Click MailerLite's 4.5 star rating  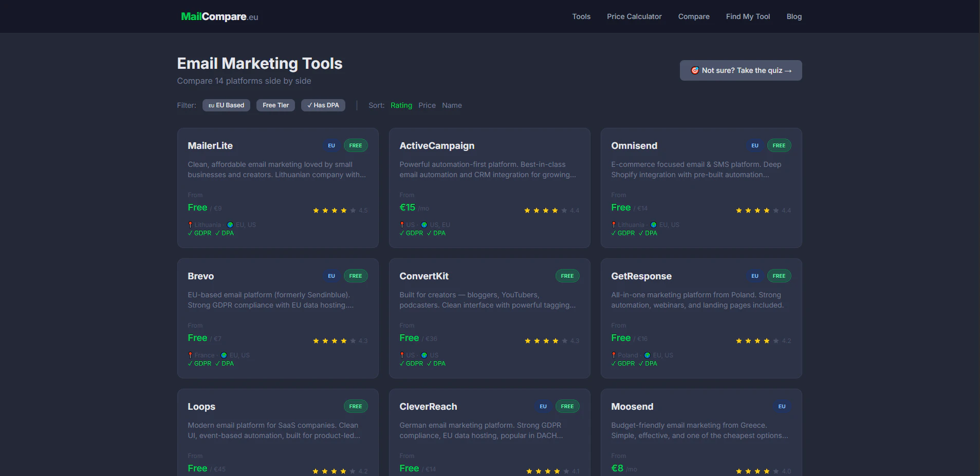(340, 211)
